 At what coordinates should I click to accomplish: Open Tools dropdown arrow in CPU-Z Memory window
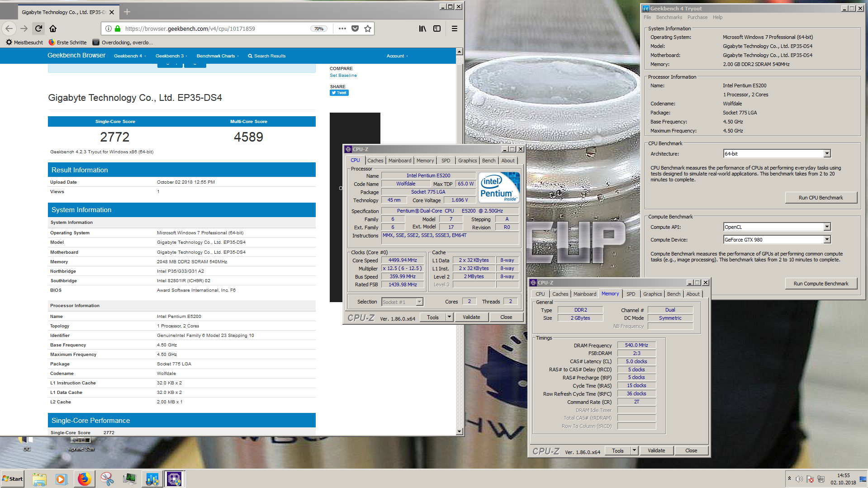pyautogui.click(x=634, y=450)
